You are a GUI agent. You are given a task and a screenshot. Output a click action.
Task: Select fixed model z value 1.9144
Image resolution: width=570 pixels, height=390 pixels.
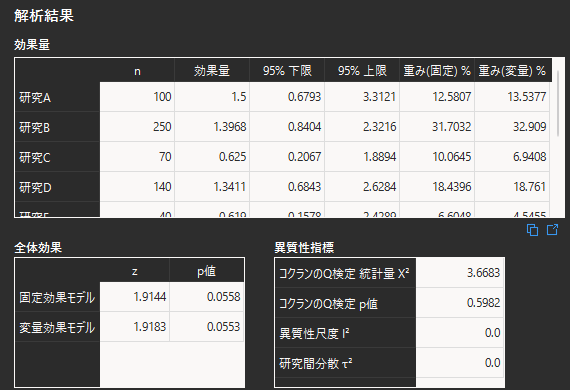[x=135, y=297]
